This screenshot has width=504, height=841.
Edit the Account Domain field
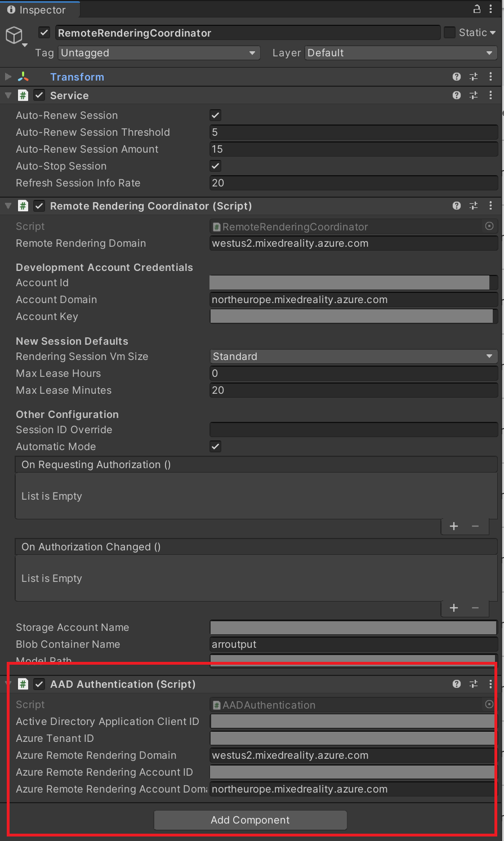[354, 300]
